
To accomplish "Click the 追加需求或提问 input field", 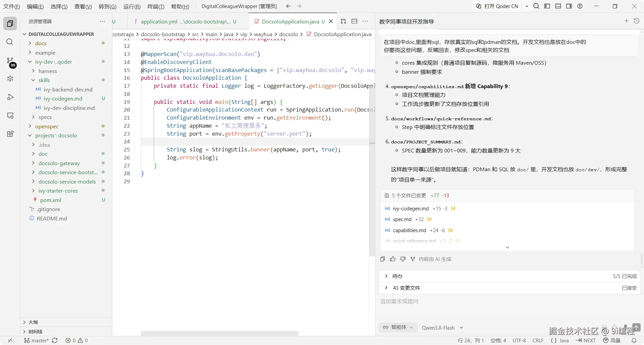I will [x=509, y=301].
